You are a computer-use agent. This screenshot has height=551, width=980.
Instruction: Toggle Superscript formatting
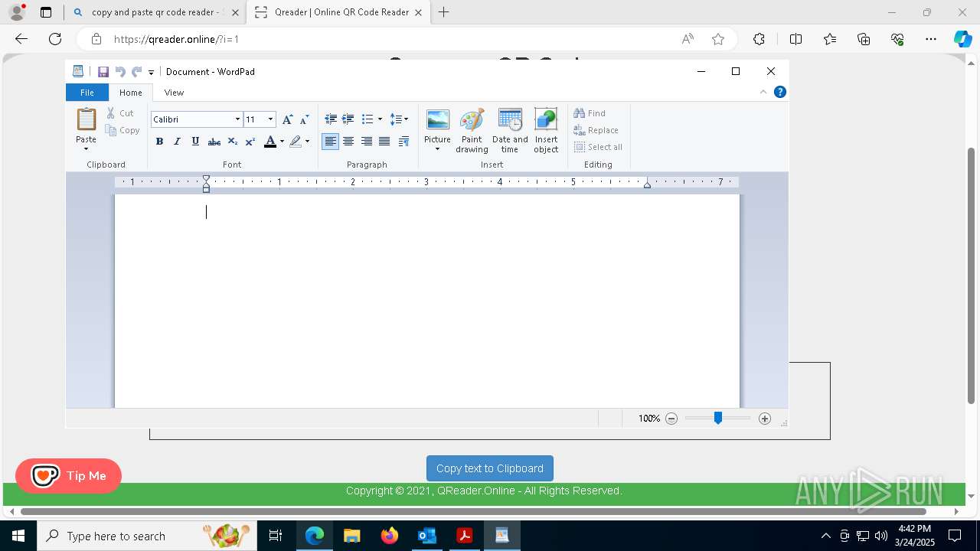(x=250, y=142)
